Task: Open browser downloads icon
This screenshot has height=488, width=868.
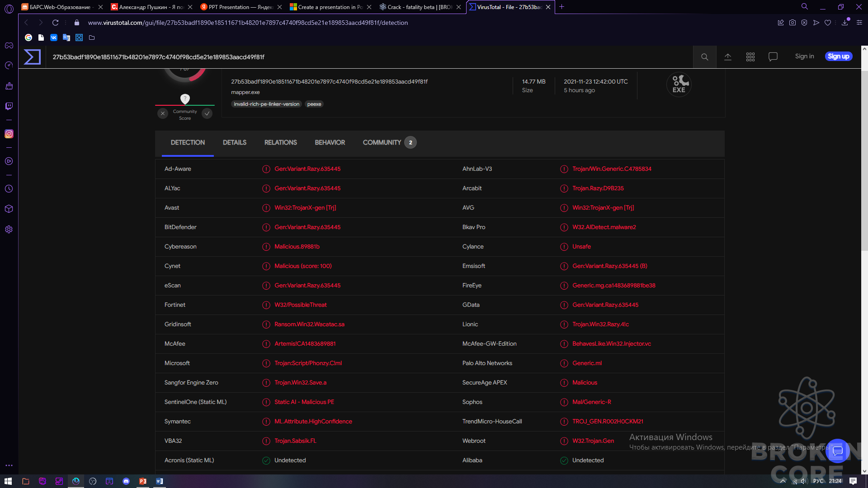Action: tap(844, 23)
